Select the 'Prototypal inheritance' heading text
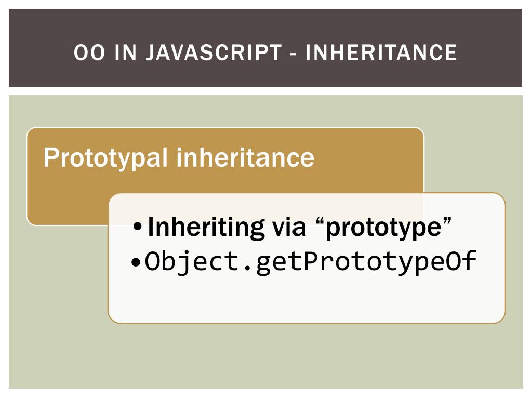 click(179, 157)
